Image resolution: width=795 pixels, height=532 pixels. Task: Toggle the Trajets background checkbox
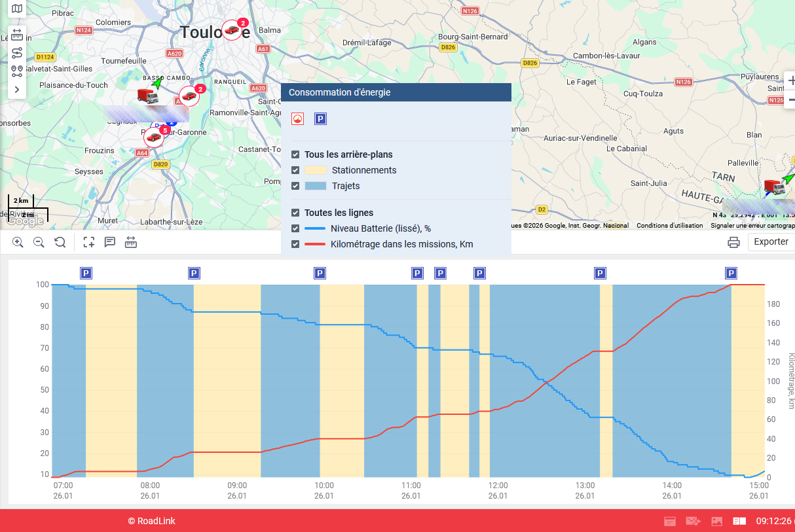click(x=295, y=186)
